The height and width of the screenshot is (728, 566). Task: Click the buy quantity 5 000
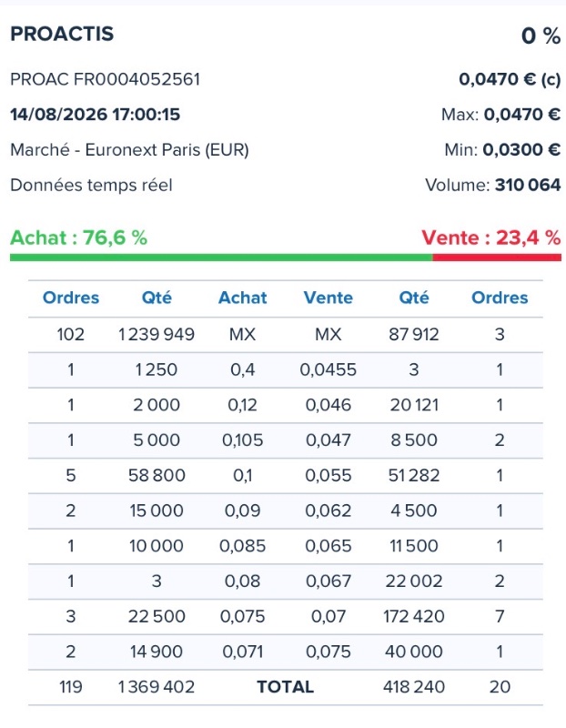click(x=157, y=440)
